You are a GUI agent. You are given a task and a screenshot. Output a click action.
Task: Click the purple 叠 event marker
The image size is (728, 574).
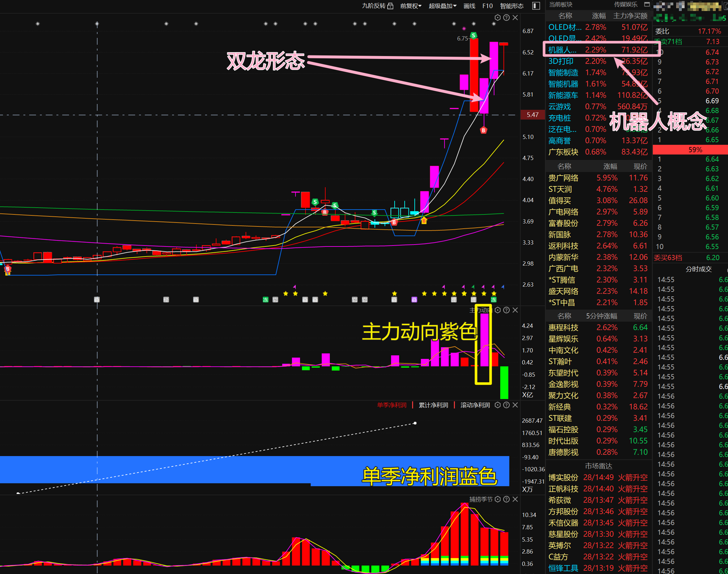pyautogui.click(x=414, y=300)
